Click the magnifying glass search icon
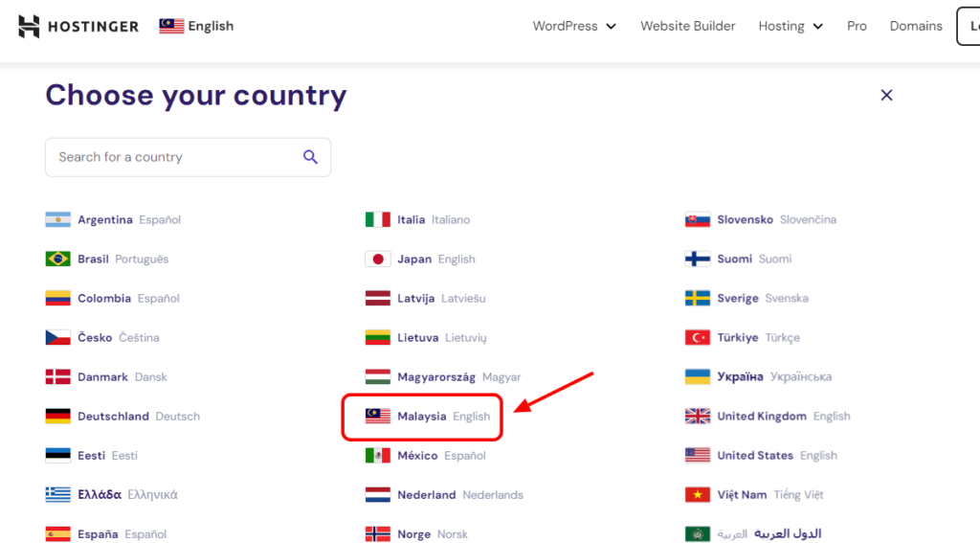 pos(310,157)
